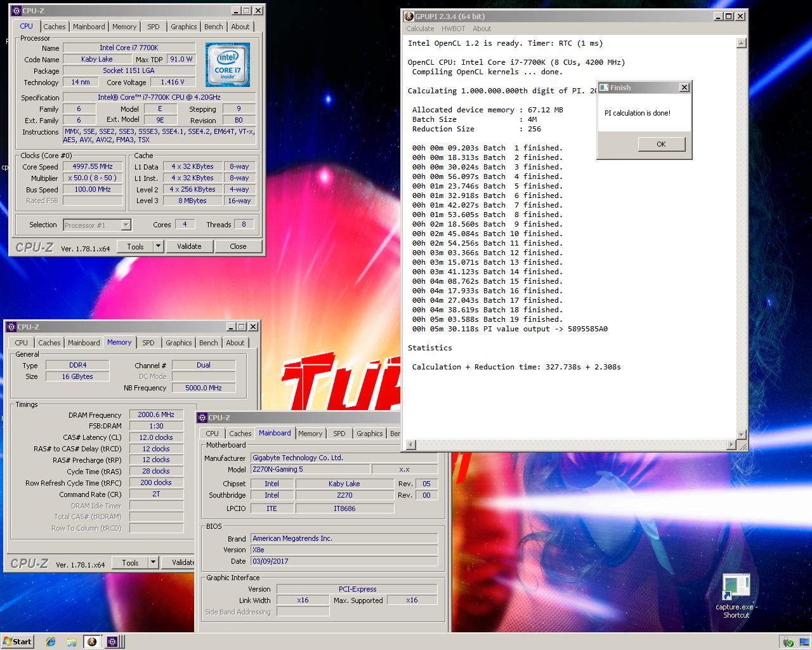Open Caches tab in mainboard CPU-Z window

tap(240, 434)
